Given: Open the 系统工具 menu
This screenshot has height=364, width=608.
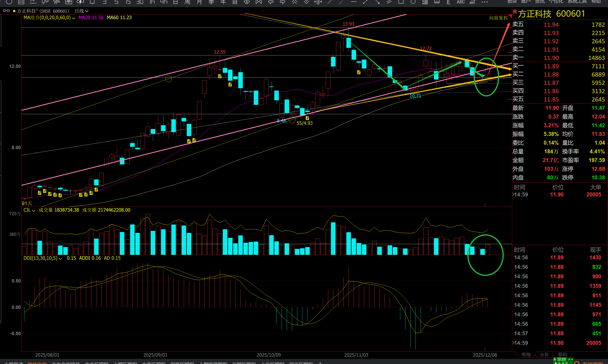Looking at the screenshot, I should (x=577, y=1).
